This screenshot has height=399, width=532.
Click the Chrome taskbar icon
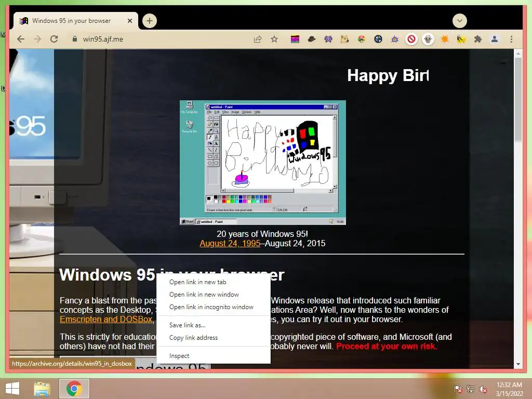coord(74,389)
